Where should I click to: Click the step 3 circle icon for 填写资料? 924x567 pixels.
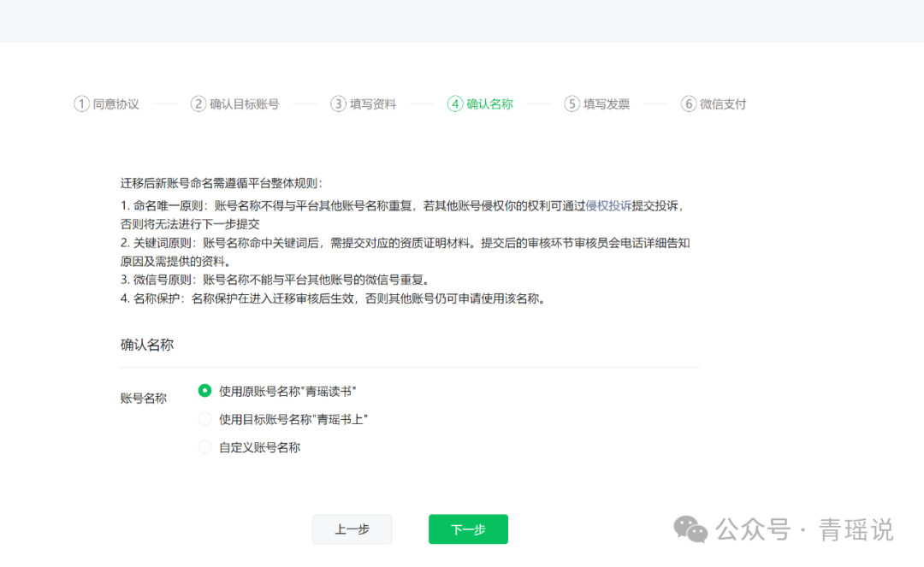(x=337, y=103)
